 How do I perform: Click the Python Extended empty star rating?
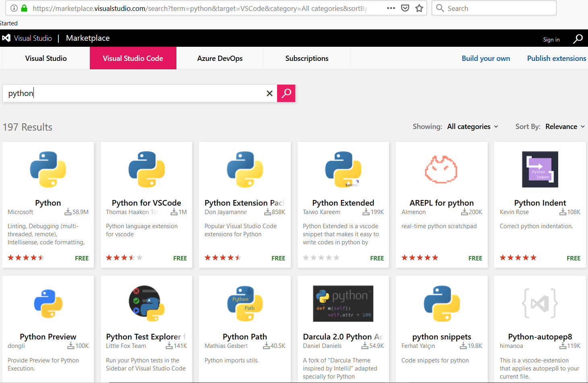pos(321,258)
